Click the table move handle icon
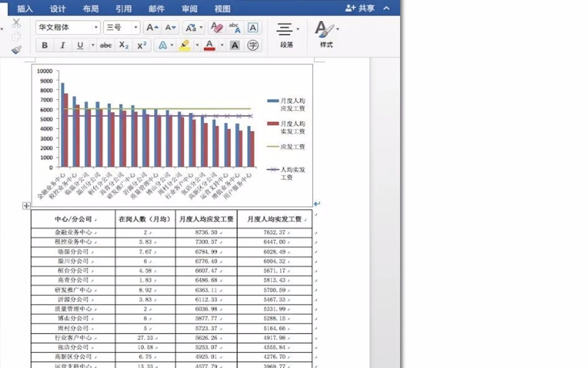The width and height of the screenshot is (588, 368). [x=26, y=205]
